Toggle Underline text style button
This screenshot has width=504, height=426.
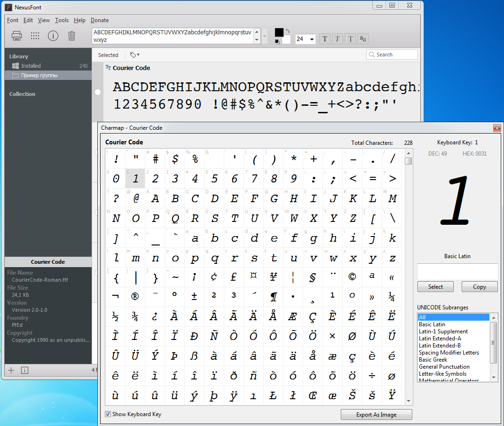pyautogui.click(x=350, y=39)
